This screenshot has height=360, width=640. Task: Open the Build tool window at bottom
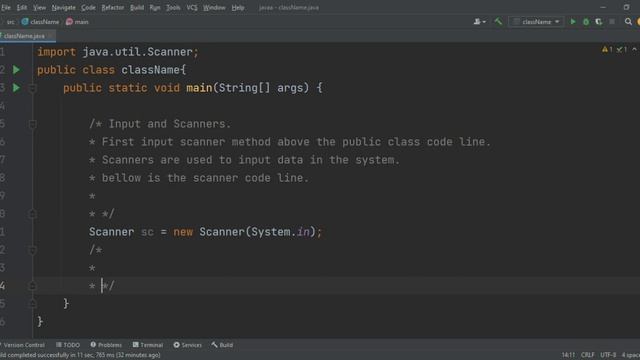(x=222, y=345)
